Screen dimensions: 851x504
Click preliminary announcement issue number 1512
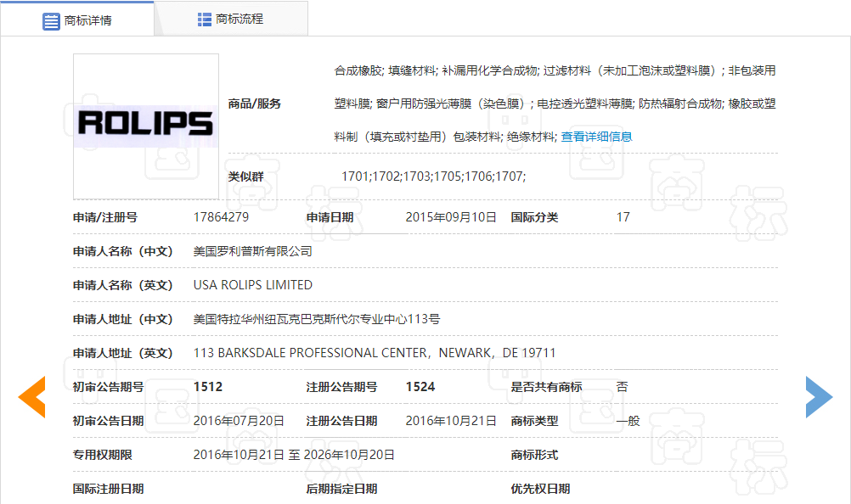208,387
